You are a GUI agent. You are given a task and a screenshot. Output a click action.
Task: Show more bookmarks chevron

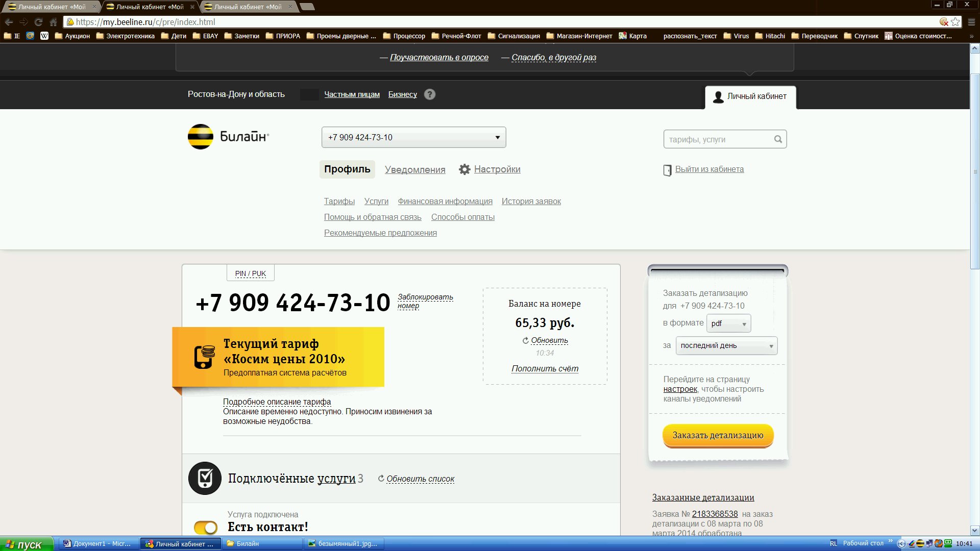971,36
